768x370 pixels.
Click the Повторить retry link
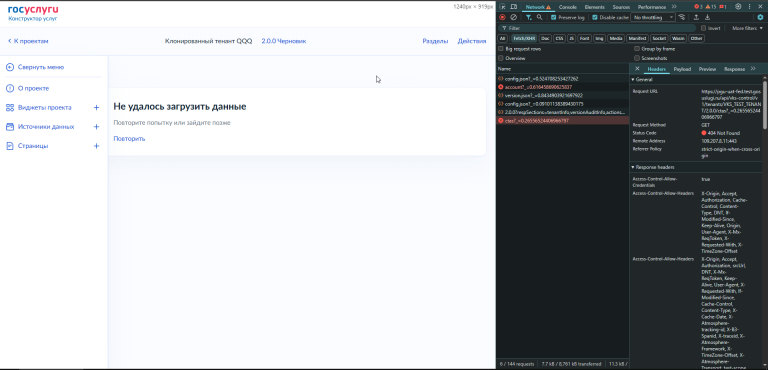point(129,139)
